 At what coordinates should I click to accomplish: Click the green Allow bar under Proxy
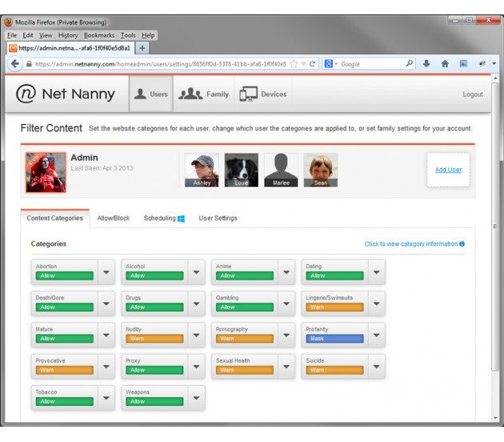154,370
